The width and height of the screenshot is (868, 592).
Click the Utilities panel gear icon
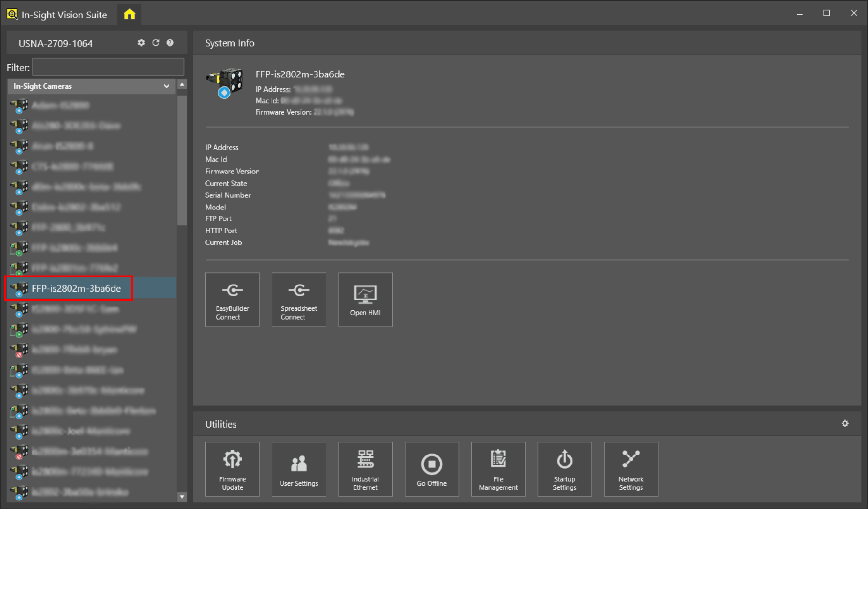tap(845, 424)
